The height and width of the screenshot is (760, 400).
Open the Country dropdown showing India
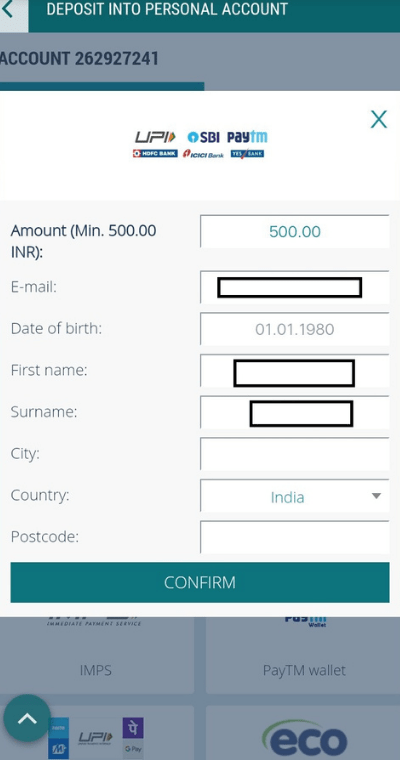pos(295,496)
